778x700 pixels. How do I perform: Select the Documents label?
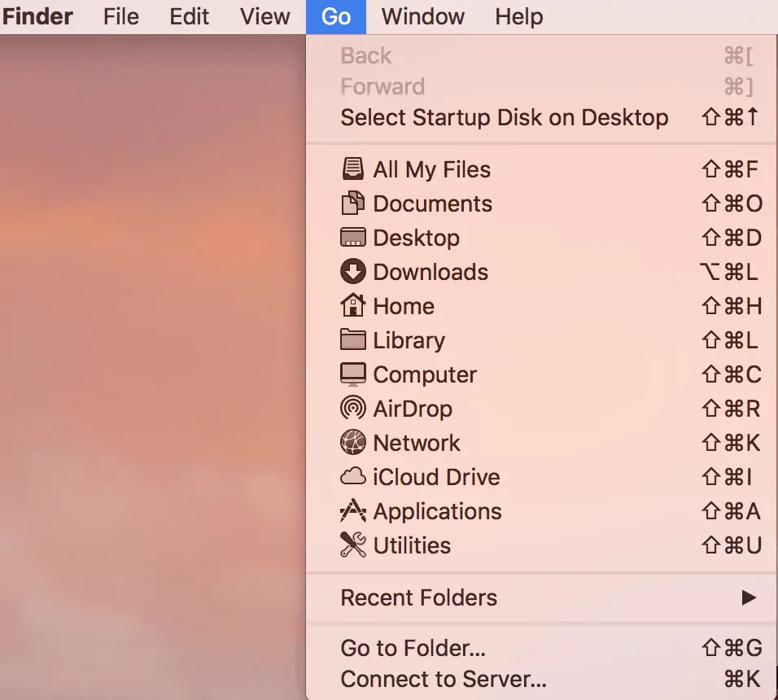(x=433, y=204)
